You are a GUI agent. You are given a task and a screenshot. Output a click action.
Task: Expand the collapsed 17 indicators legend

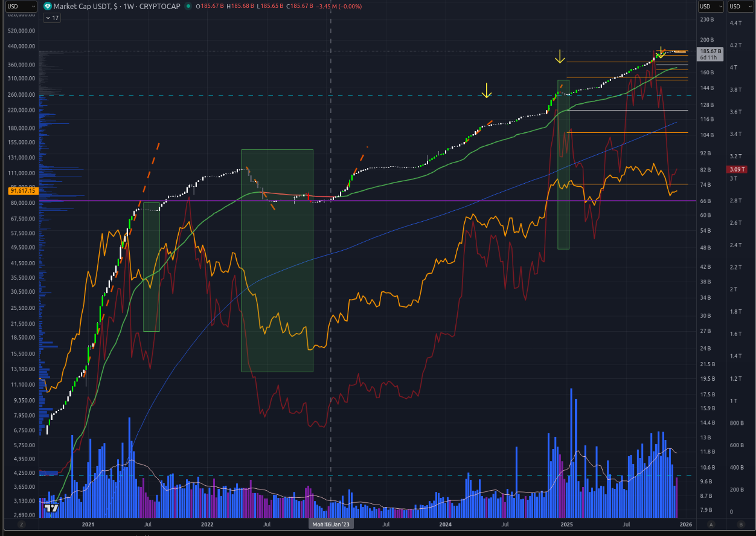pyautogui.click(x=52, y=18)
